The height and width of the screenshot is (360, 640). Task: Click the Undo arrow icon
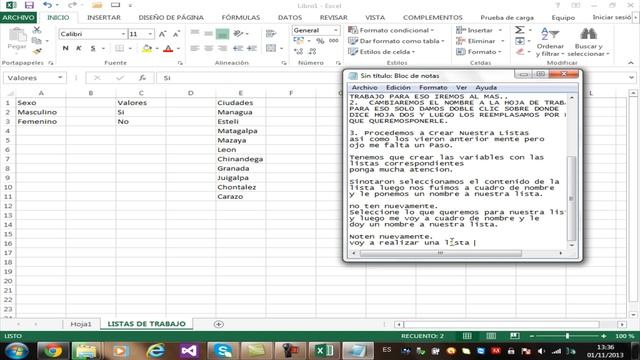pyautogui.click(x=48, y=5)
